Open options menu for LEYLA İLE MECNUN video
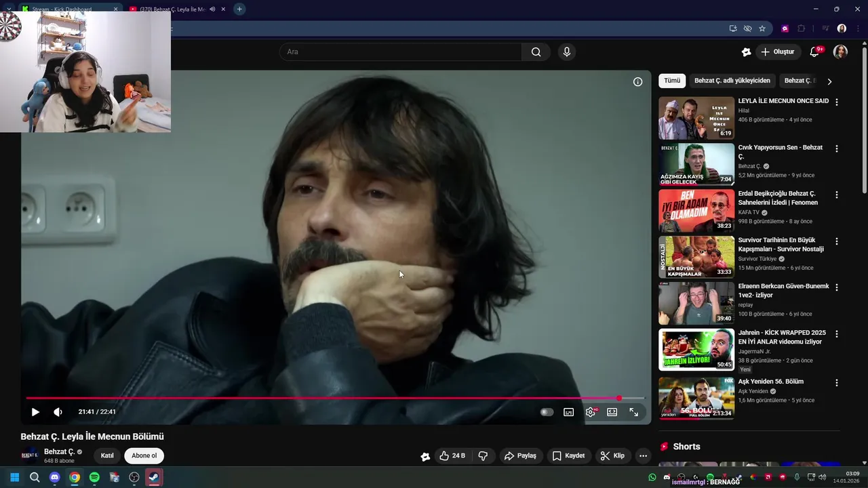The width and height of the screenshot is (868, 488). [x=836, y=102]
